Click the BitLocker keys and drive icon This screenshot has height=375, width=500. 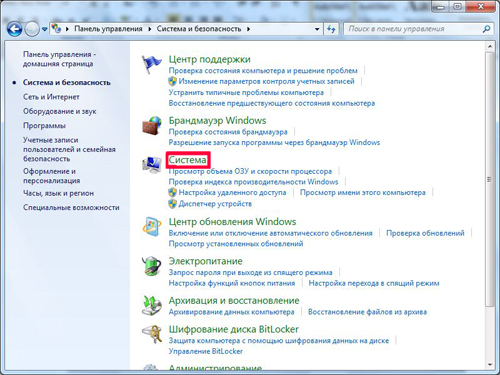coord(152,334)
